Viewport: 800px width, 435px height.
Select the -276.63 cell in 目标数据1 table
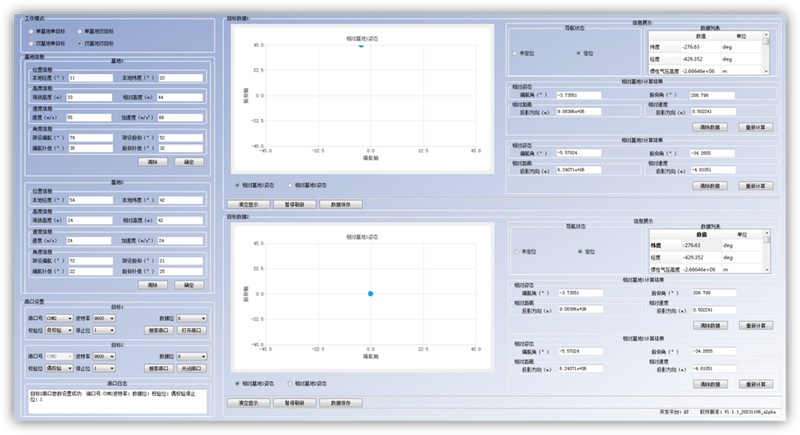pos(700,47)
